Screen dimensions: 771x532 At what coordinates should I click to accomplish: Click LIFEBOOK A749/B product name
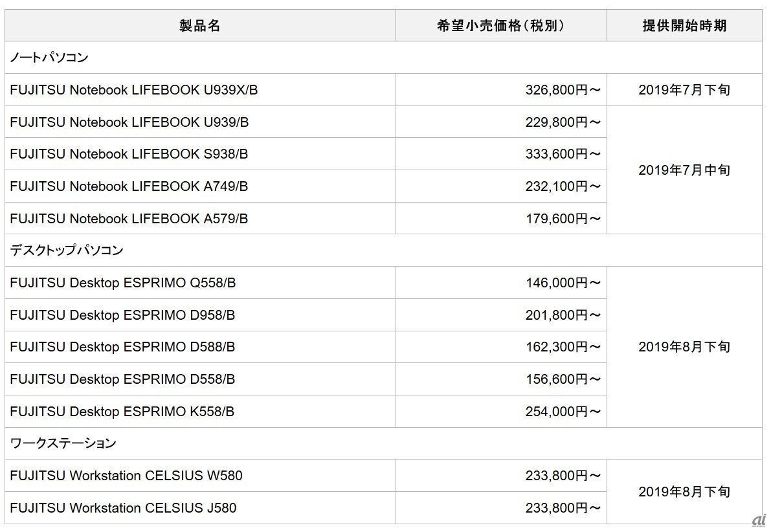click(x=129, y=186)
